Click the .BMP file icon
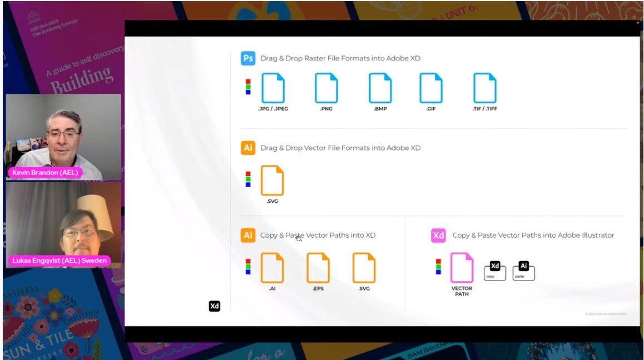Viewport: 644px width, 360px height. pyautogui.click(x=380, y=88)
